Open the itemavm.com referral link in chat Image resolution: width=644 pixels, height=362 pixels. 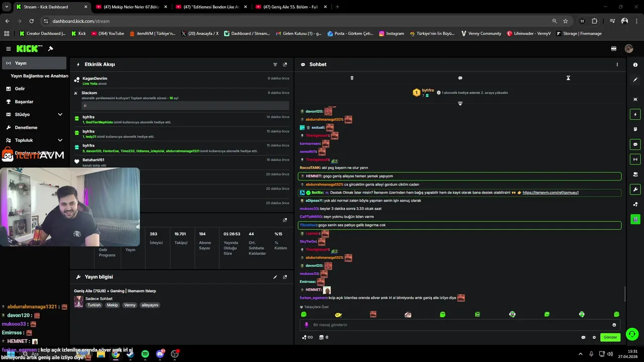coord(550,193)
